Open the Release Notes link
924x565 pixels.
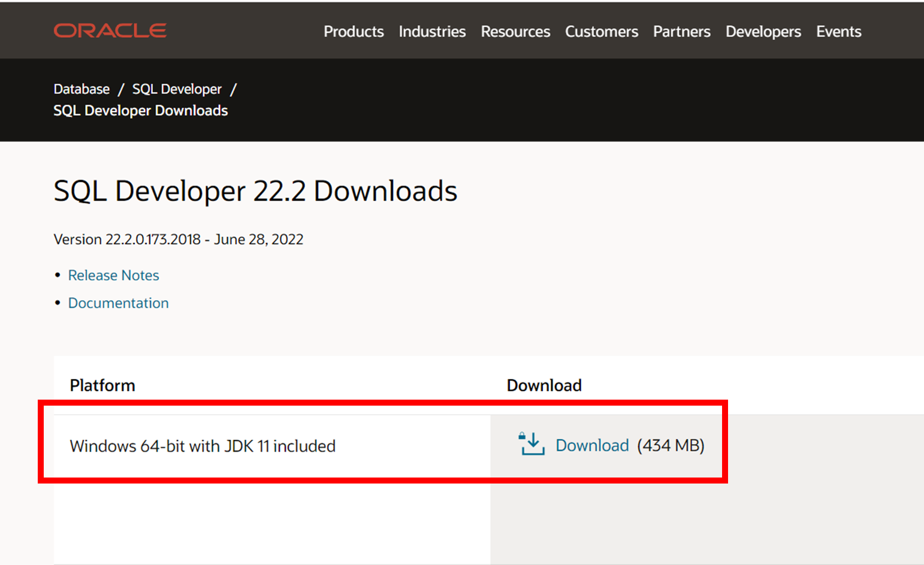[113, 275]
